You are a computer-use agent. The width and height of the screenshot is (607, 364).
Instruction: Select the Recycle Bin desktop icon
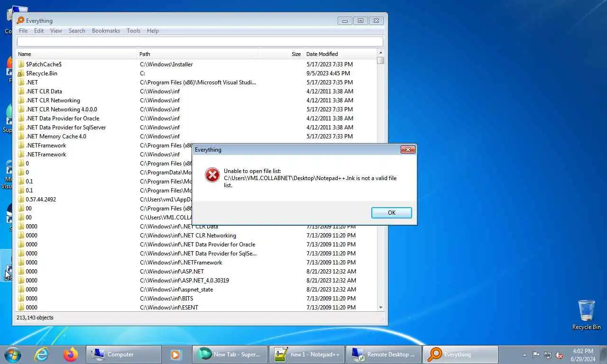(x=586, y=315)
